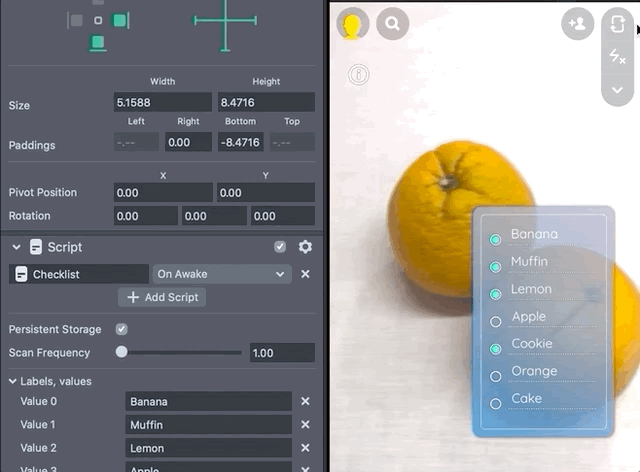Expand more camera options chevron

pyautogui.click(x=617, y=90)
